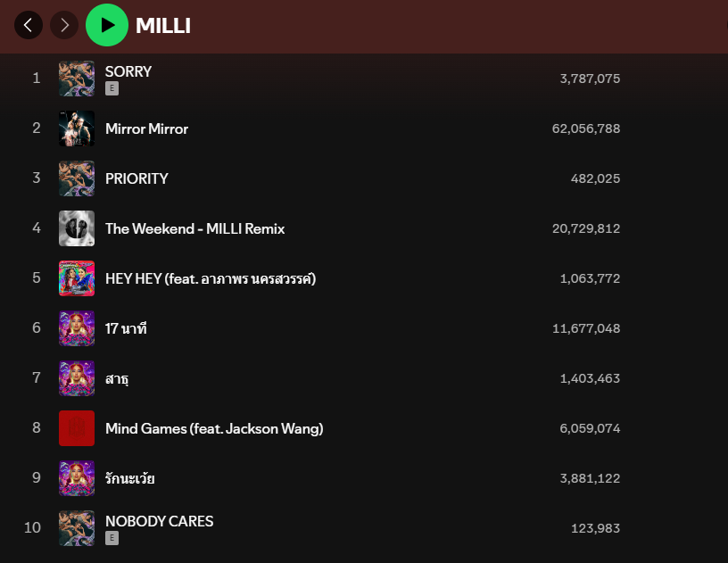Select the Mirror Mirror track title
Viewport: 728px width, 563px height.
point(146,128)
